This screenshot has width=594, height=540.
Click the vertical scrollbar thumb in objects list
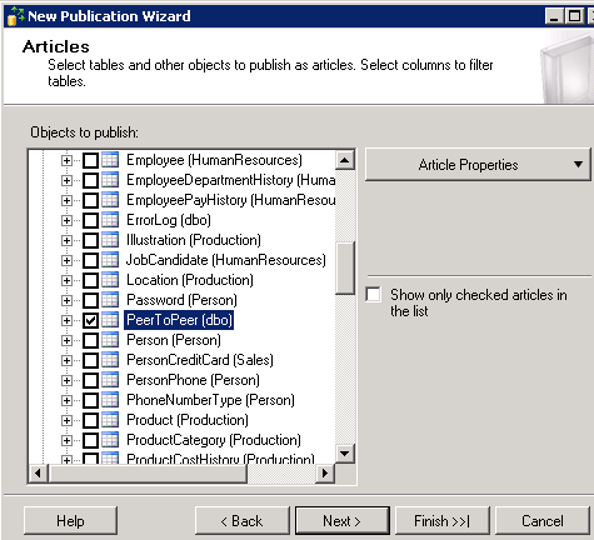pos(345,268)
